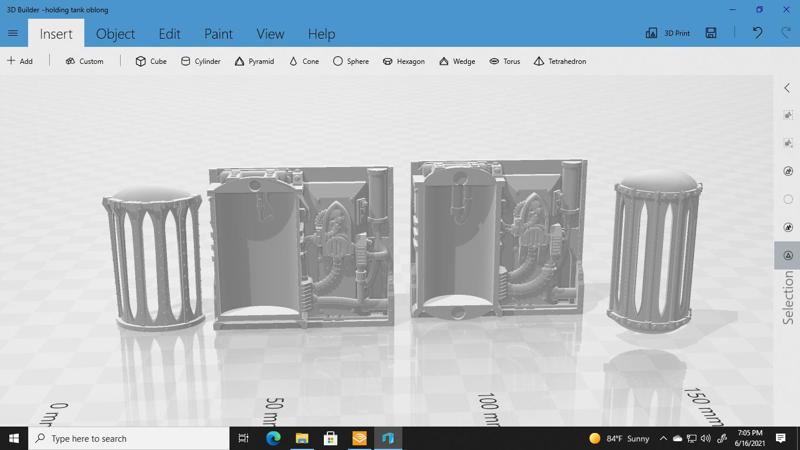Open Task View on the taskbar

[x=243, y=438]
